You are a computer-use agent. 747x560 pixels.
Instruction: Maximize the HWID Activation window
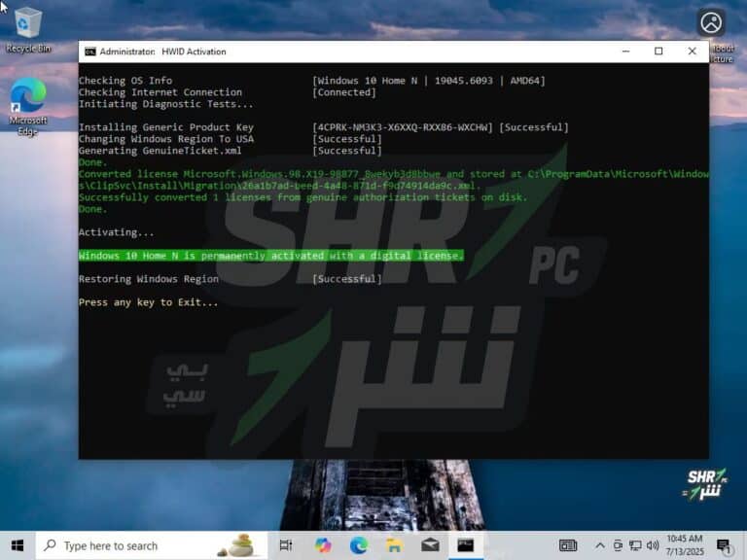click(x=658, y=52)
